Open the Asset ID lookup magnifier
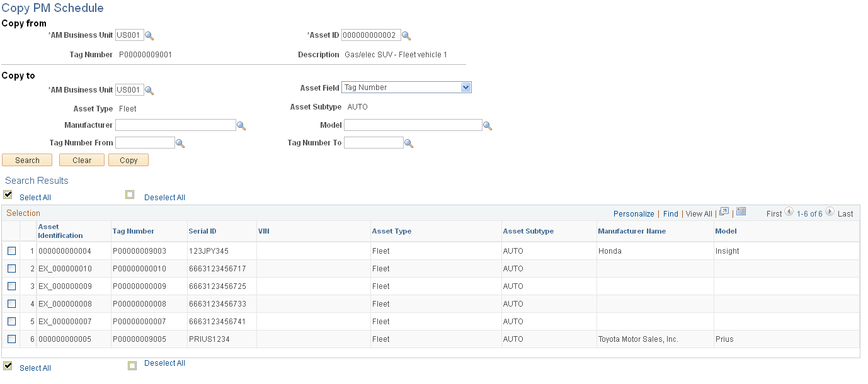The image size is (868, 384). point(407,35)
